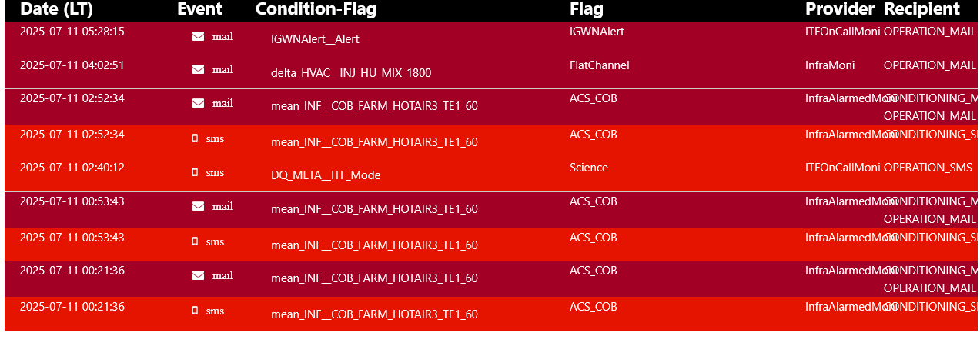The image size is (980, 346).
Task: Click the mail envelope icon at 00:21:36
Action: (198, 275)
